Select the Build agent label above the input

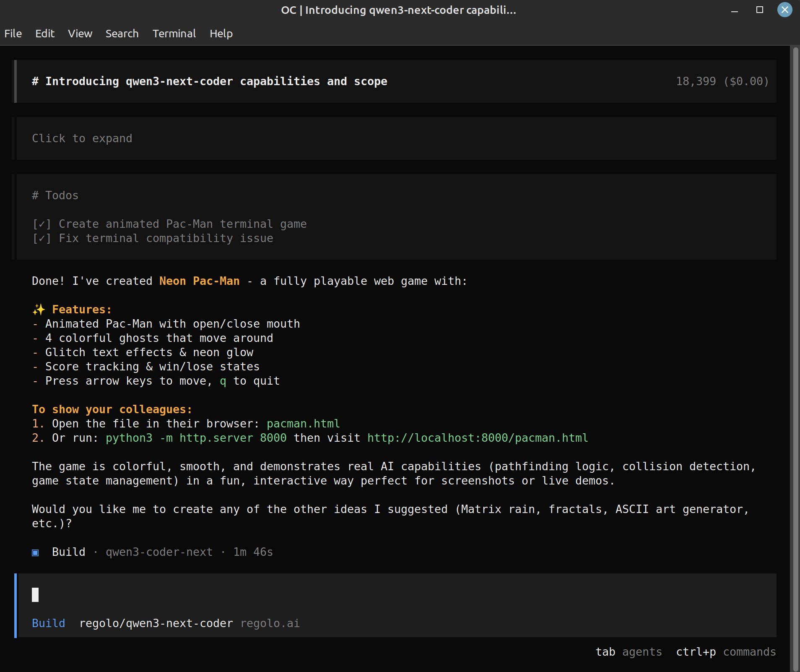(48, 623)
